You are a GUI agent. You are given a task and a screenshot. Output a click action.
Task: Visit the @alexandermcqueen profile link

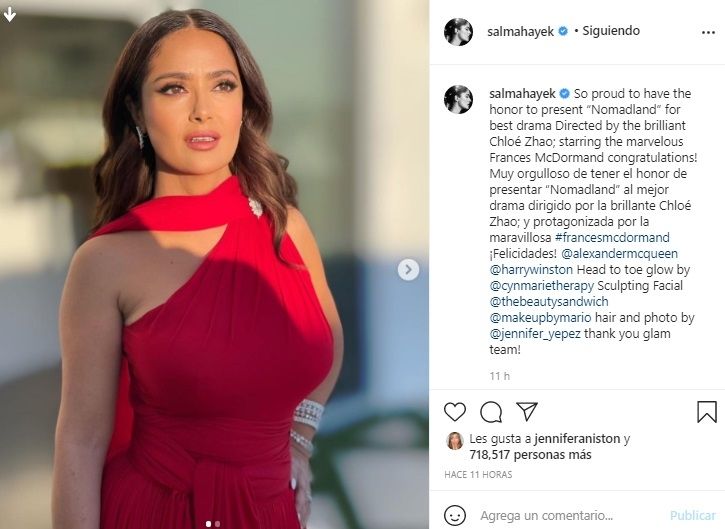[x=619, y=254]
